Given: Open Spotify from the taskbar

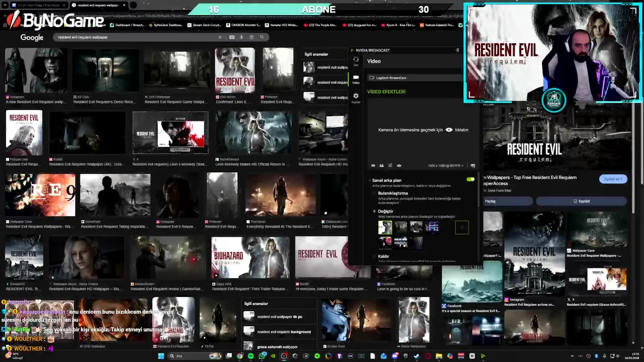Looking at the screenshot, I should tap(251, 356).
